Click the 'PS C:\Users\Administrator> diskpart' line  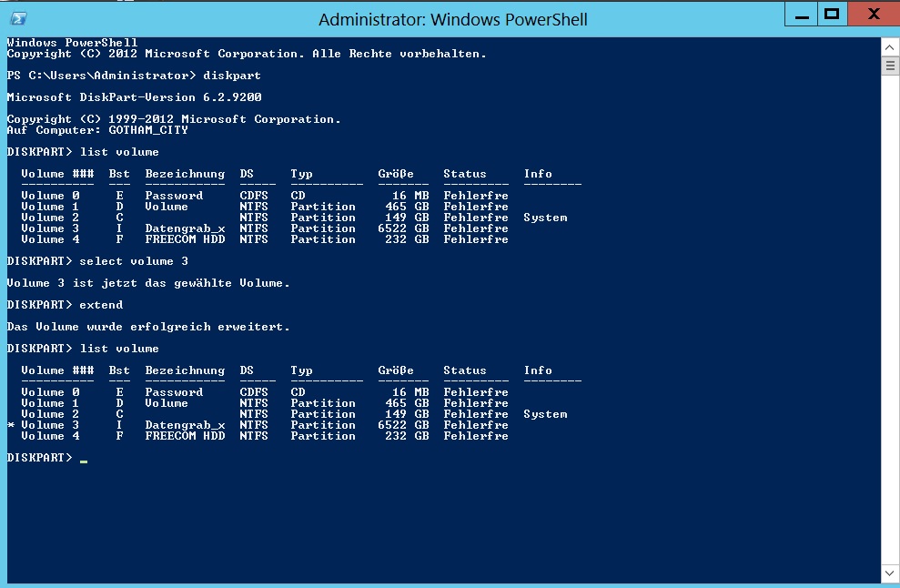click(134, 76)
